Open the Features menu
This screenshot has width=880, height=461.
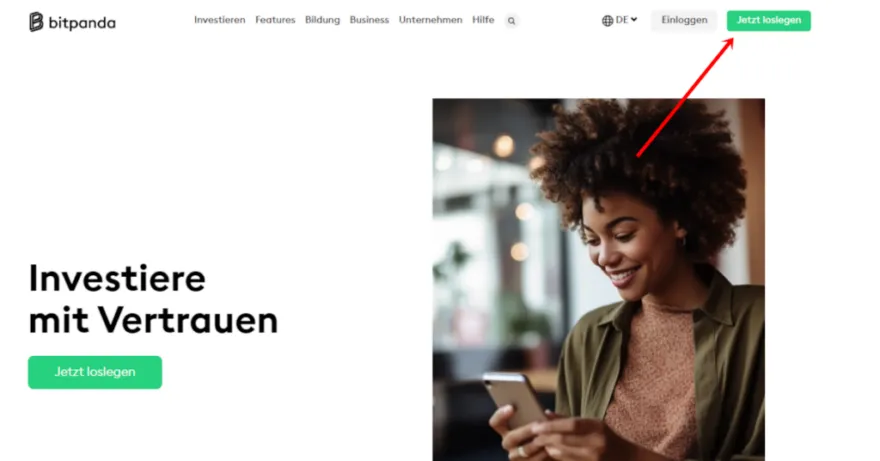tap(275, 20)
